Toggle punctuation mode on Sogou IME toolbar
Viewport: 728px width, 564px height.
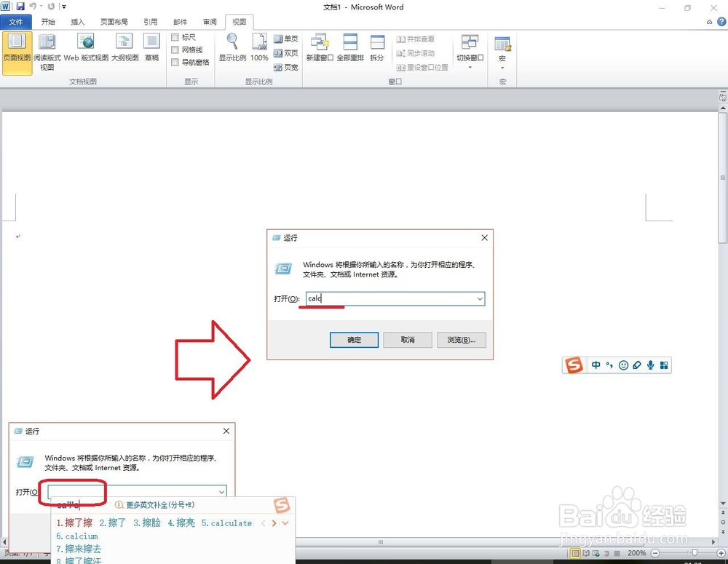pos(609,365)
